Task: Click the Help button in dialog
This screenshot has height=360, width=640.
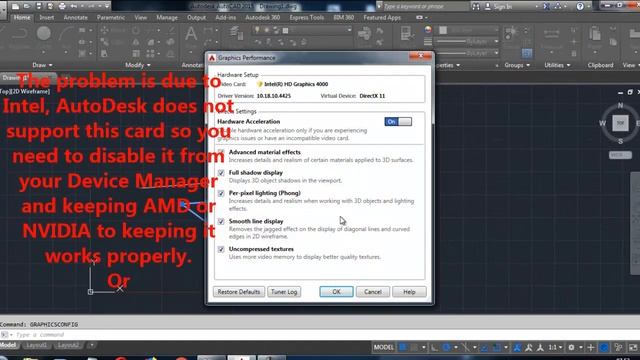Action: [409, 292]
